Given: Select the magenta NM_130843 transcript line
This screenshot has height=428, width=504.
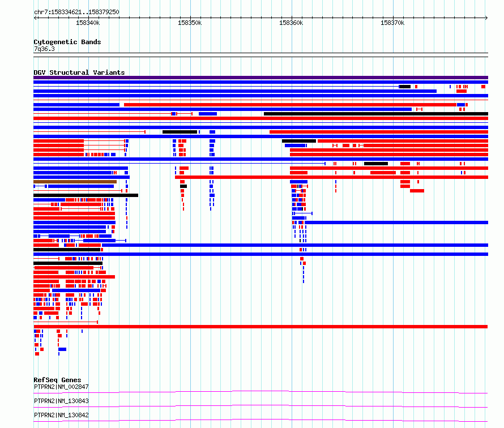Looking at the screenshot, I should click(x=260, y=406).
